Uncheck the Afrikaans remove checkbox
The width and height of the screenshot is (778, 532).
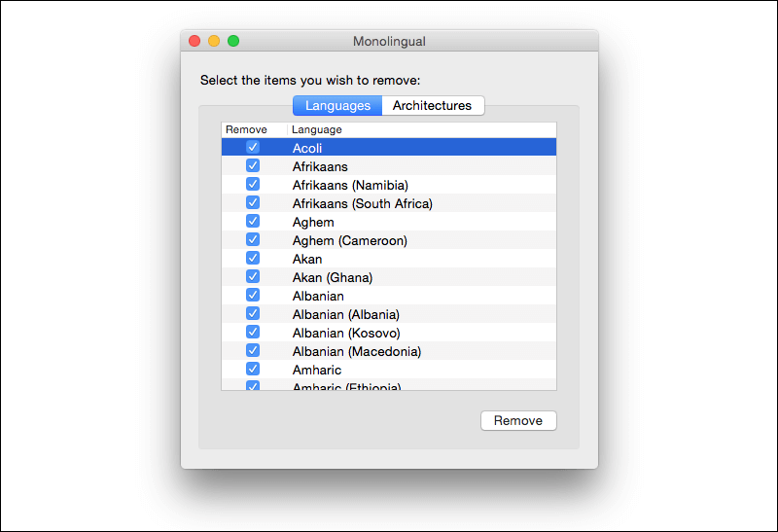coord(253,165)
